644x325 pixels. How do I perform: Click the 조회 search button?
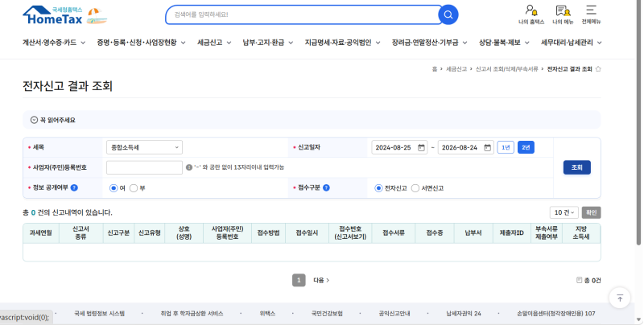tap(576, 167)
